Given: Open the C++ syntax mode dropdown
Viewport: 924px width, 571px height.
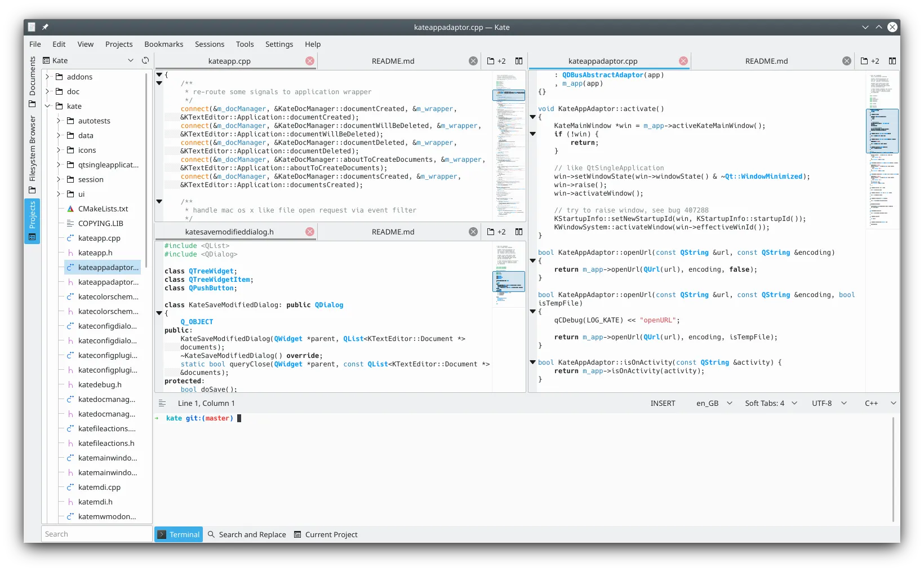Looking at the screenshot, I should tap(879, 403).
